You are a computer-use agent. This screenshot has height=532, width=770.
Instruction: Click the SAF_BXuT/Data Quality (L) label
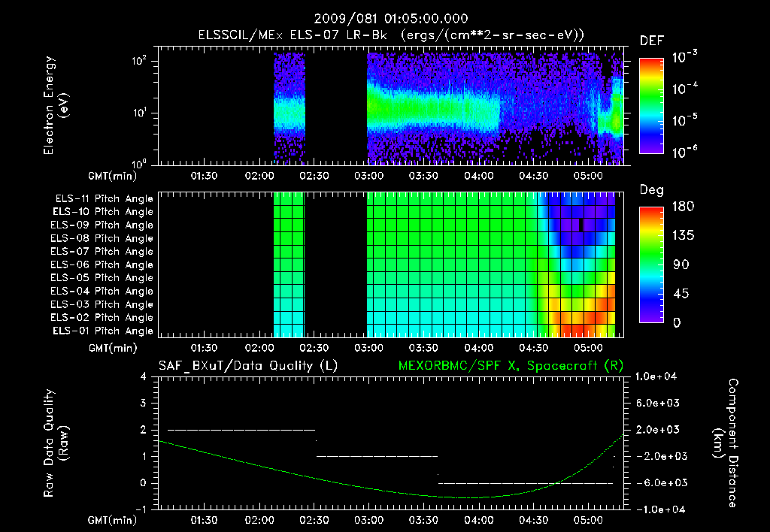[248, 366]
